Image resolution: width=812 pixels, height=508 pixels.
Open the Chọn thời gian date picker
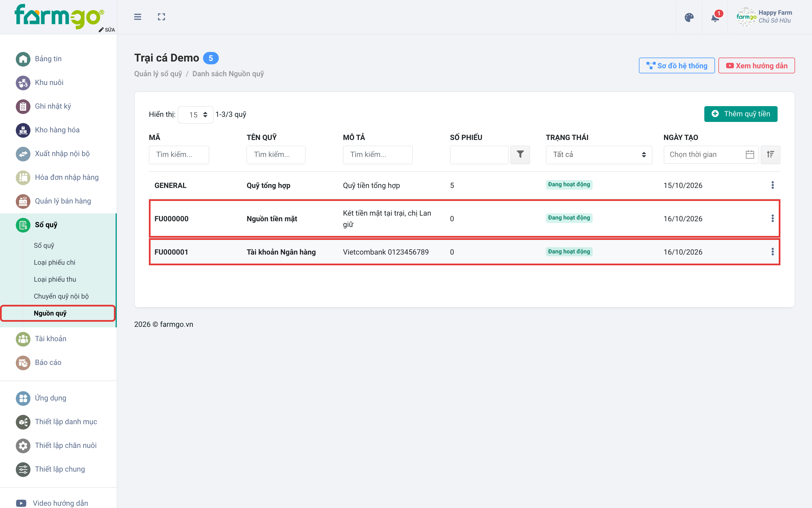[711, 155]
